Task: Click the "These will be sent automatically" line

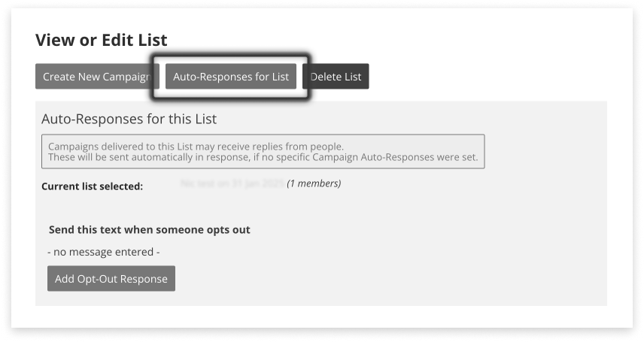Action: pos(263,158)
